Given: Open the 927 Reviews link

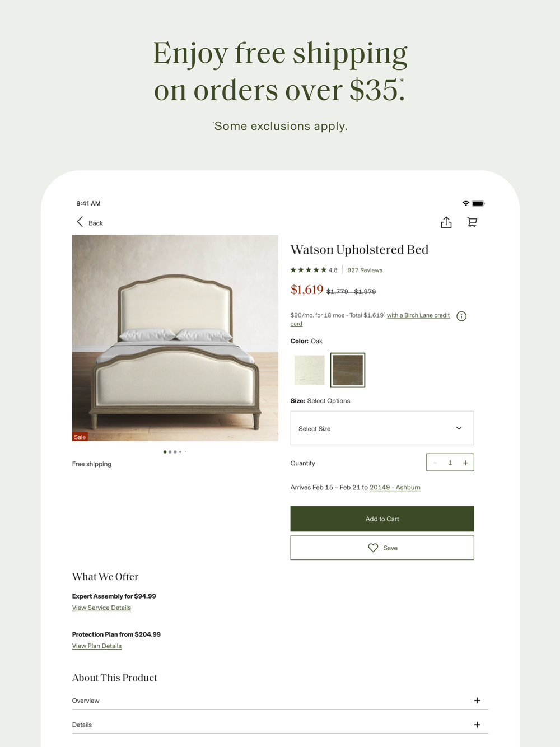Looking at the screenshot, I should 365,270.
